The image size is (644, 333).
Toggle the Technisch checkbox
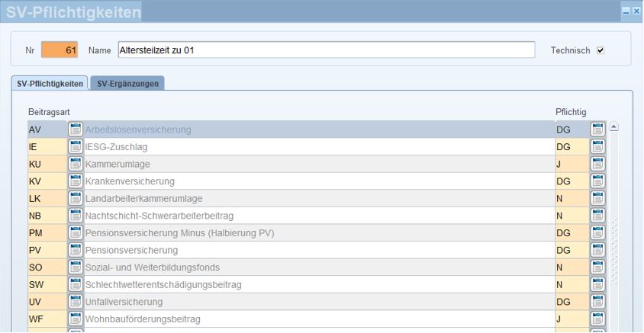coord(601,50)
